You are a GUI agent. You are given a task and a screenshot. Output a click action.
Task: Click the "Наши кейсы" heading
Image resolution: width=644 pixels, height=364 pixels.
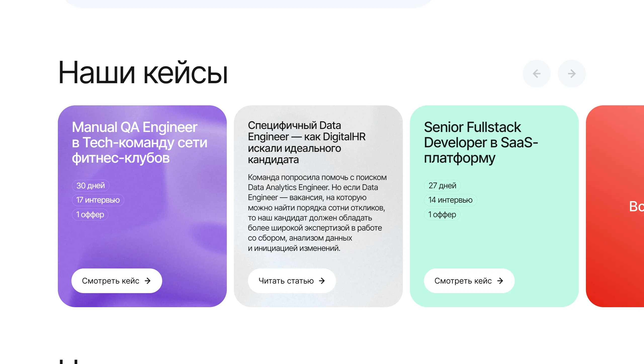(x=143, y=73)
